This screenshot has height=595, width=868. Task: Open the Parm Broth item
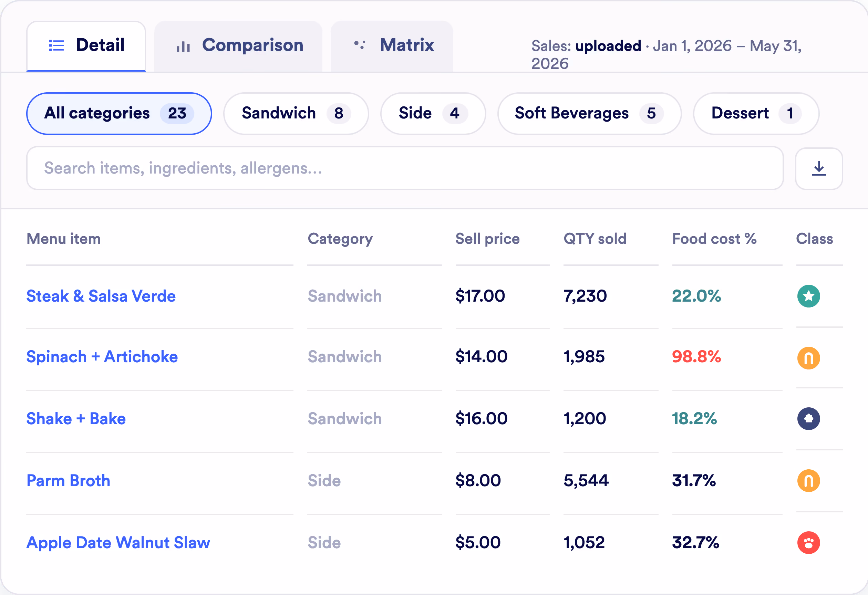[x=68, y=480]
